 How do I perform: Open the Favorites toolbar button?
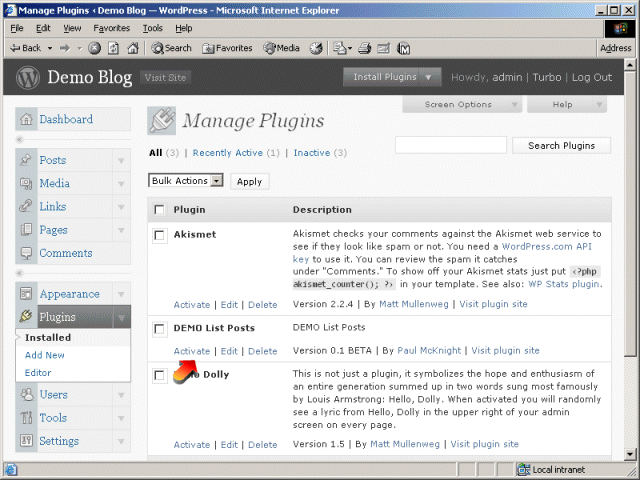pos(227,48)
